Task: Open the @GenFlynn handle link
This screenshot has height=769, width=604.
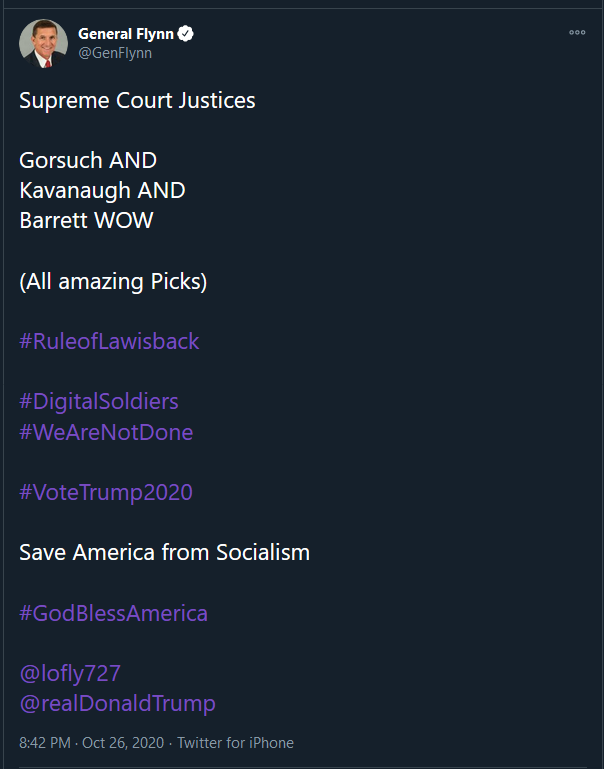Action: pyautogui.click(x=115, y=53)
